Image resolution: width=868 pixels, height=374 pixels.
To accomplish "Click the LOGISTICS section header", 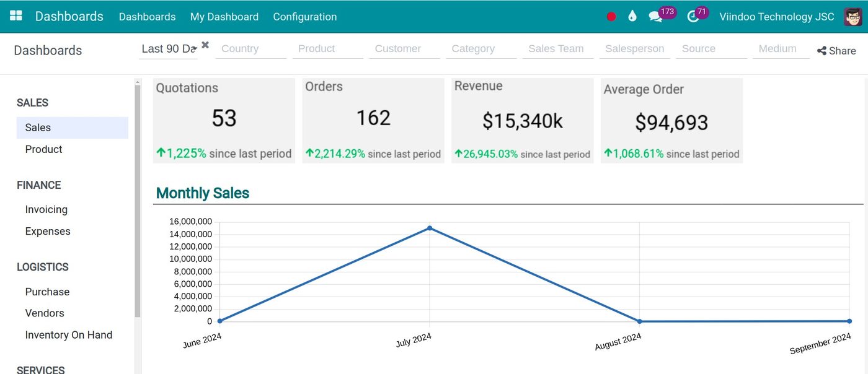I will pyautogui.click(x=43, y=267).
